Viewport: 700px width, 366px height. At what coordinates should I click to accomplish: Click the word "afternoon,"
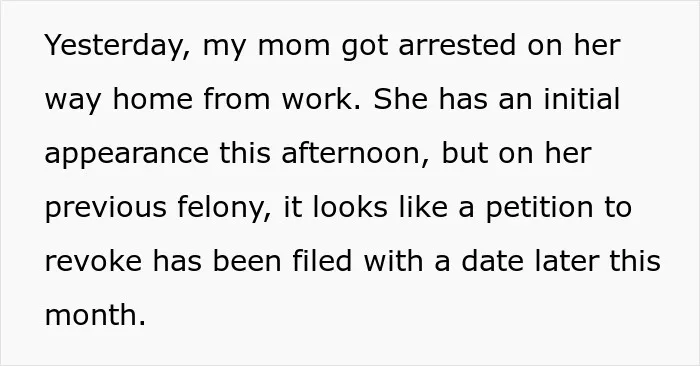pyautogui.click(x=355, y=153)
